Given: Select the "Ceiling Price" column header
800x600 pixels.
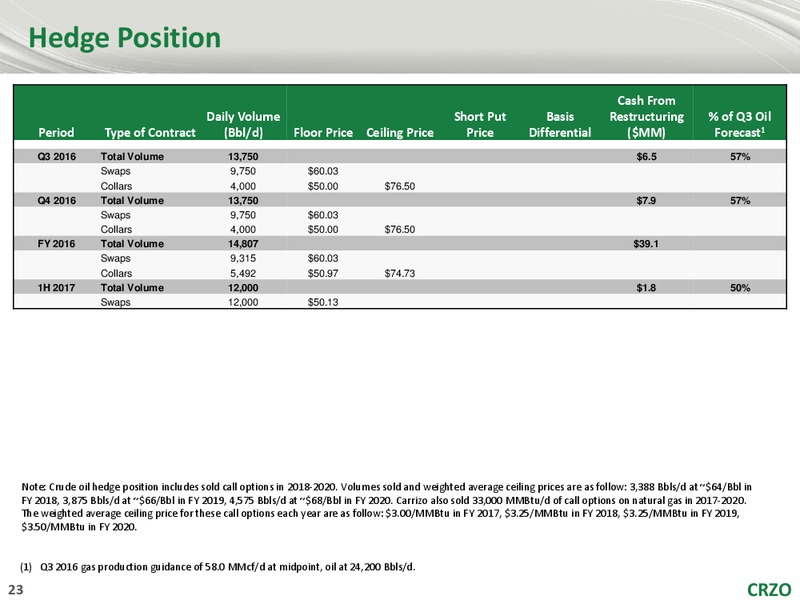Looking at the screenshot, I should coord(400,133).
